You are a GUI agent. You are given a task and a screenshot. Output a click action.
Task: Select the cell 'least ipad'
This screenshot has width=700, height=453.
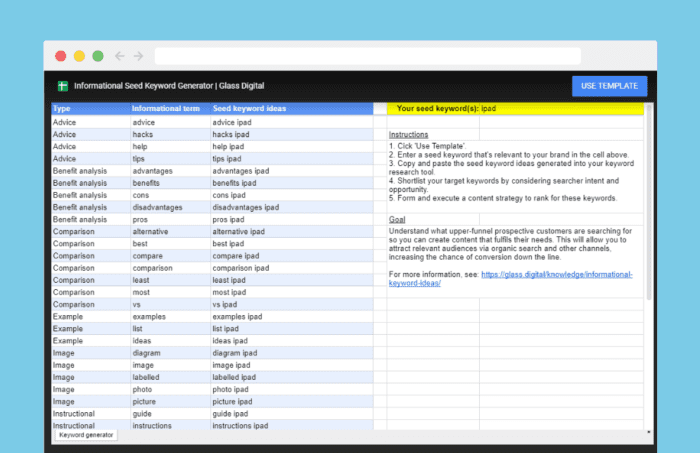[292, 280]
